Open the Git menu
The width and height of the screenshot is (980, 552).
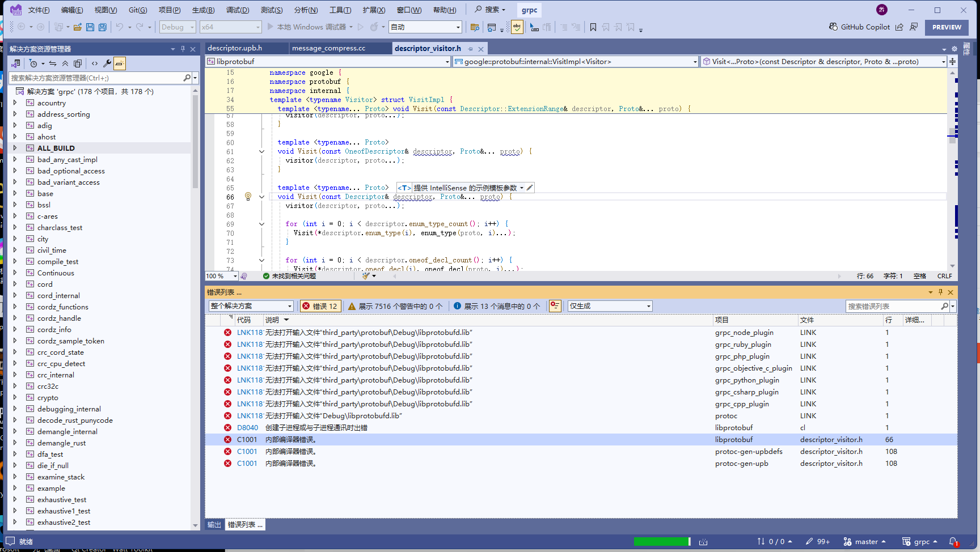tap(137, 10)
